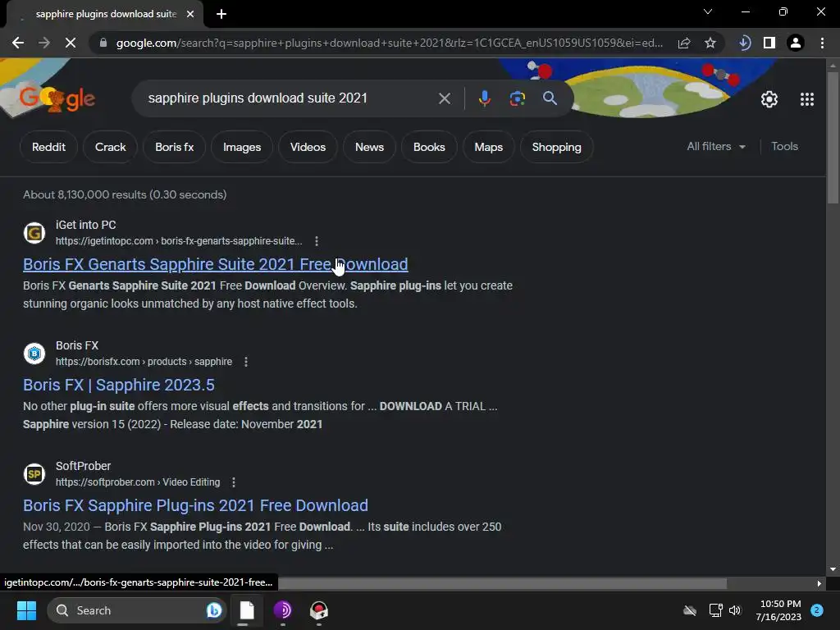The height and width of the screenshot is (630, 840).
Task: Go back to the previous page
Action: [x=18, y=43]
